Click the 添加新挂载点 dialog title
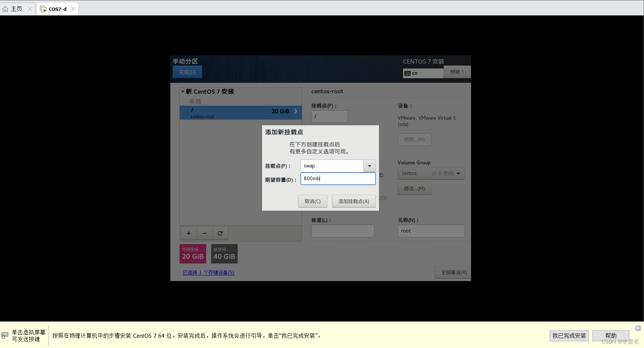 point(284,132)
